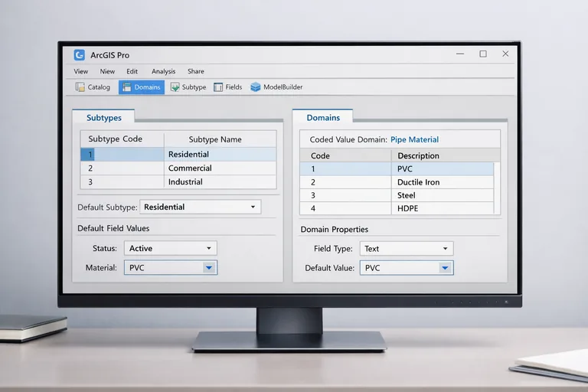The height and width of the screenshot is (392, 588).
Task: Open the Catalog toolbar icon
Action: click(x=93, y=87)
